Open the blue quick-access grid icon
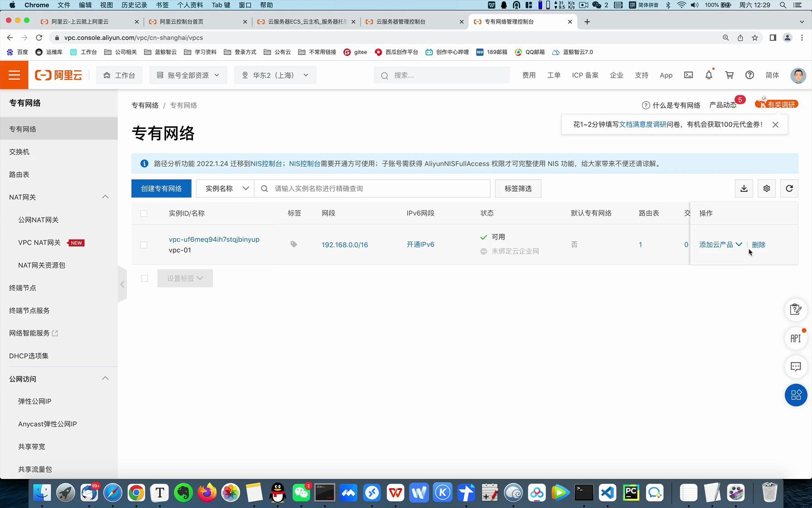This screenshot has height=508, width=812. (796, 395)
